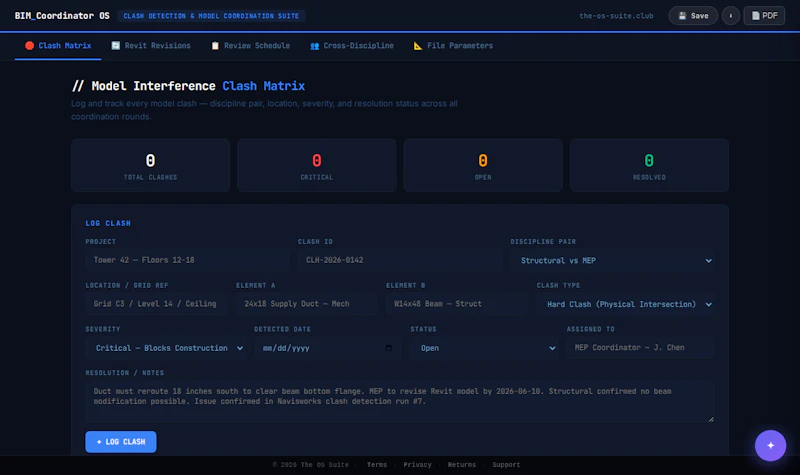Viewport: 800px width, 475px height.
Task: Click the Assigned To input field
Action: tap(640, 348)
